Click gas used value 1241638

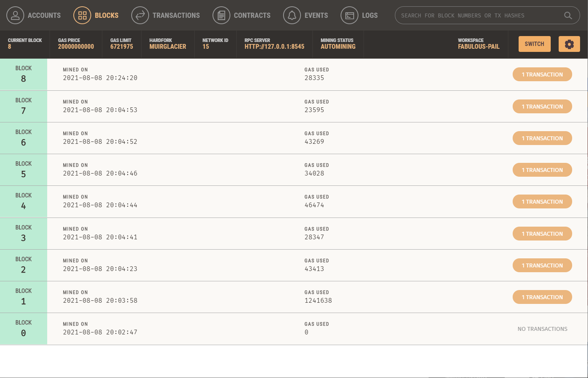[318, 301]
